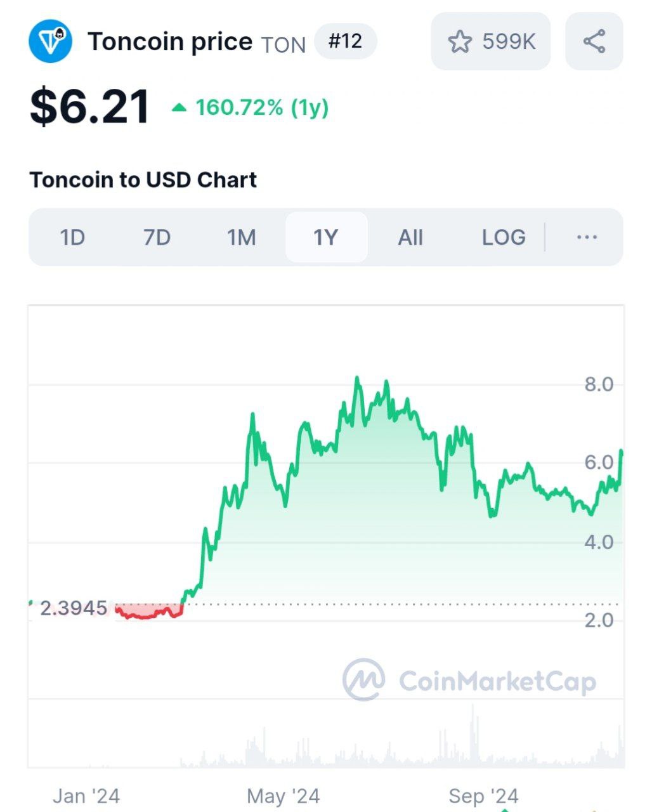Click the green up-arrow price indicator
The width and height of the screenshot is (652, 812).
coord(179,108)
